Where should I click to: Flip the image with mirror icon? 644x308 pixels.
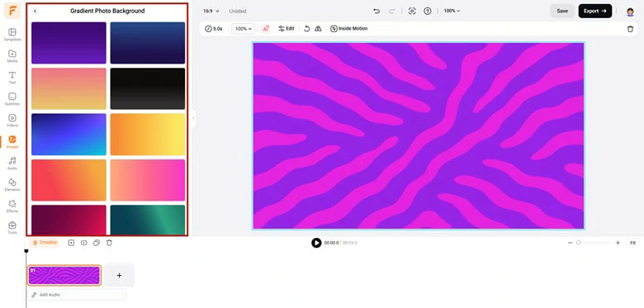pyautogui.click(x=318, y=29)
